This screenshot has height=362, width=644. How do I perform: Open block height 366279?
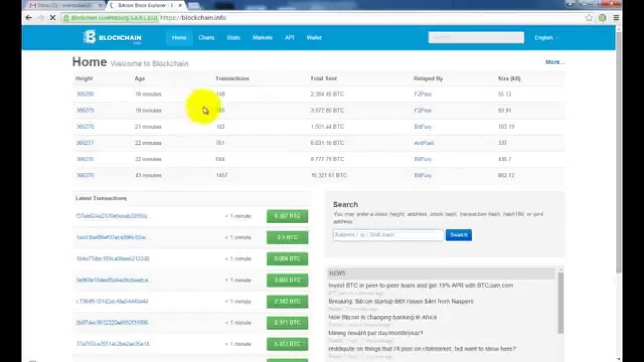[85, 110]
